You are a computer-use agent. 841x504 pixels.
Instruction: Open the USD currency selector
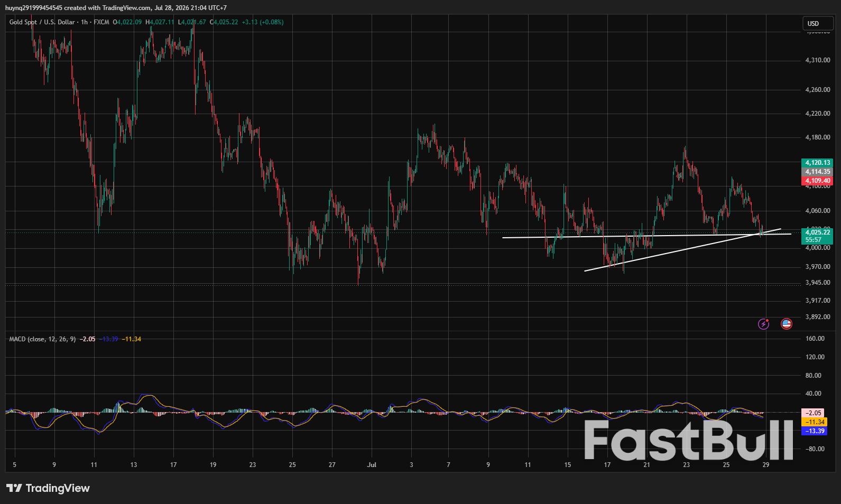818,23
